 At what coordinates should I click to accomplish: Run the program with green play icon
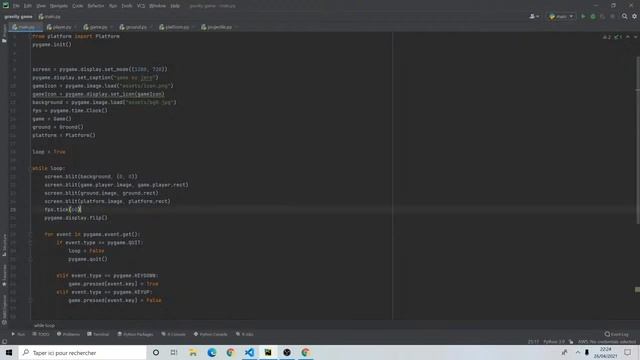click(x=583, y=16)
